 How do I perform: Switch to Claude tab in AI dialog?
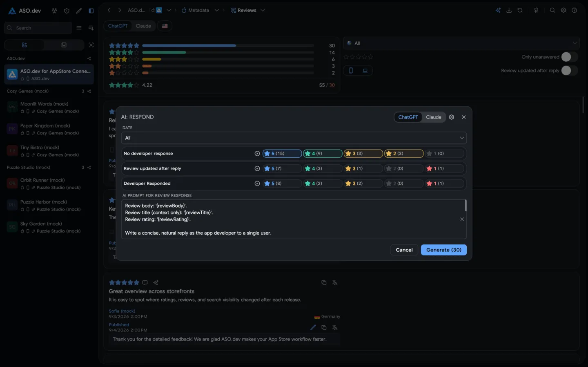(x=433, y=117)
